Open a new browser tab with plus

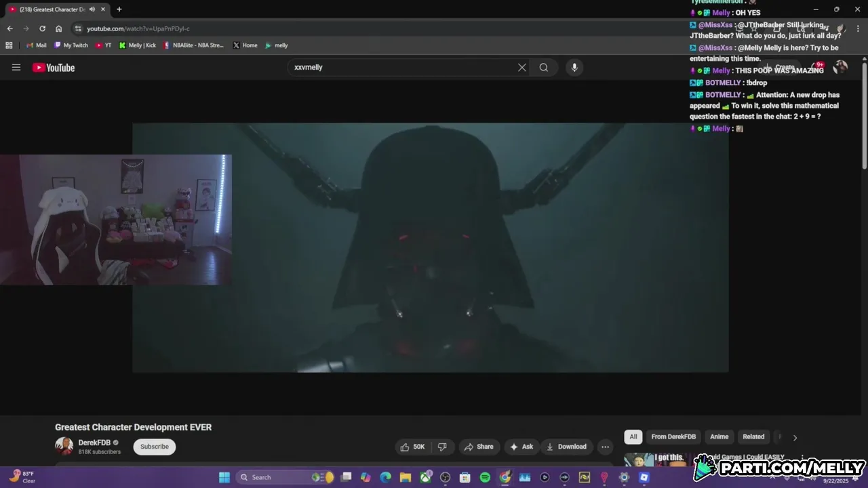(x=119, y=9)
